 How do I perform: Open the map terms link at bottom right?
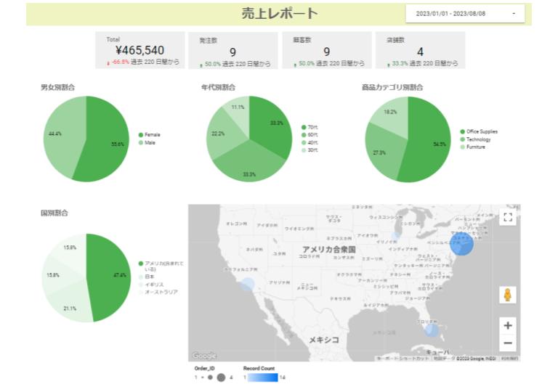click(x=509, y=358)
